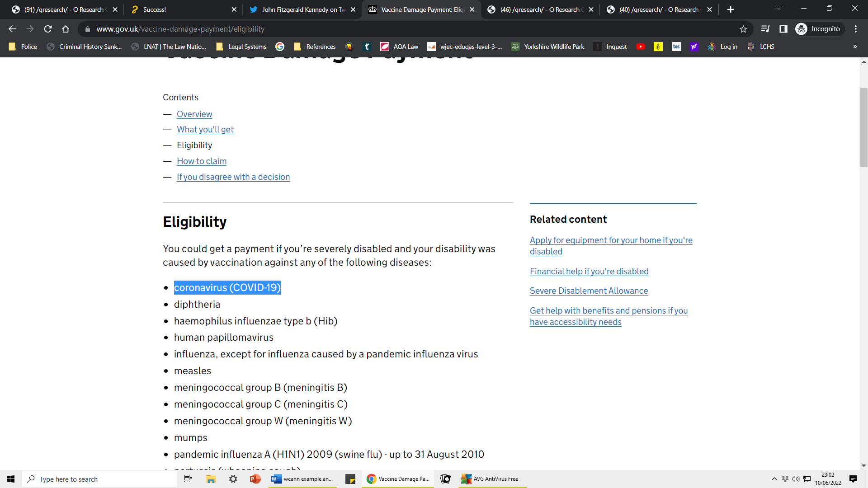Open the volume control in system tray

tap(796, 479)
